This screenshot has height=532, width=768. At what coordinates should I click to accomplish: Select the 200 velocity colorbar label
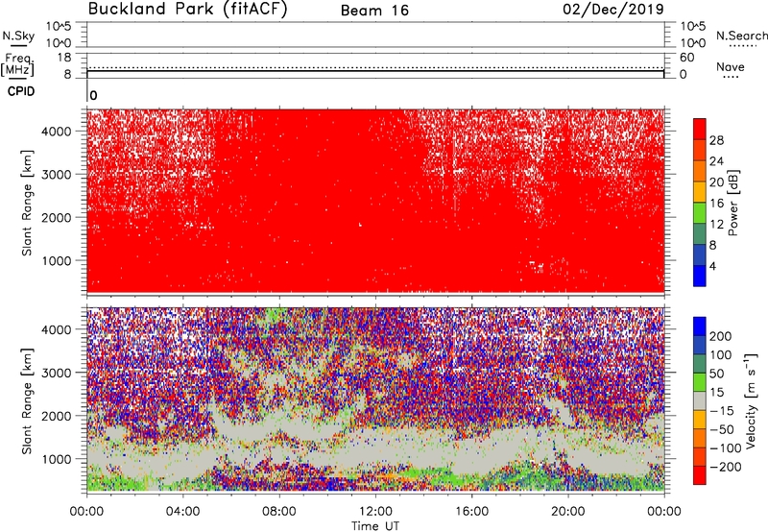(x=720, y=336)
